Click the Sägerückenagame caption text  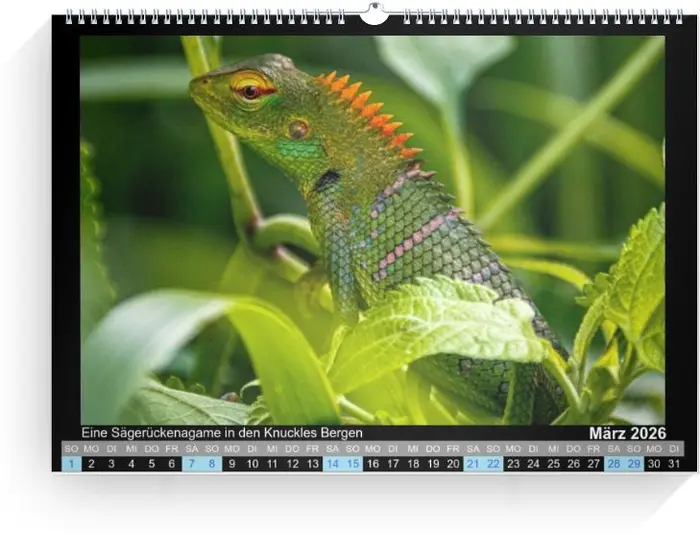click(x=222, y=433)
